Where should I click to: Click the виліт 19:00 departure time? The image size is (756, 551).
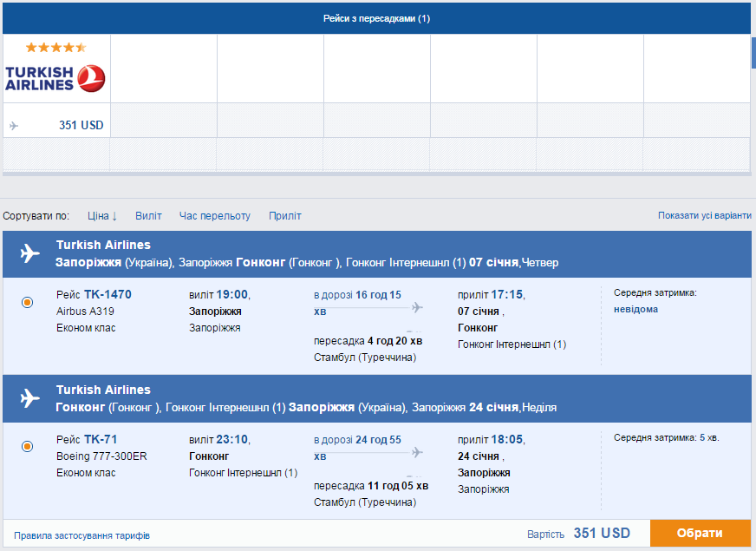219,294
